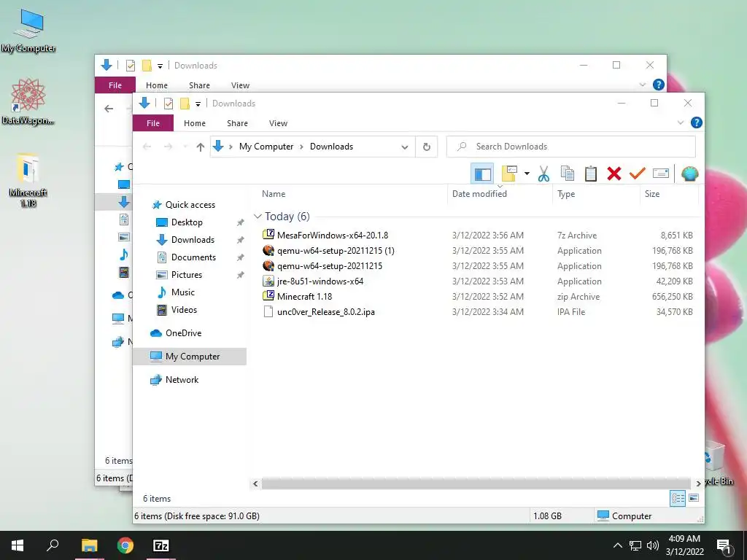The height and width of the screenshot is (560, 747).
Task: Click the Cut scissors icon
Action: [543, 174]
